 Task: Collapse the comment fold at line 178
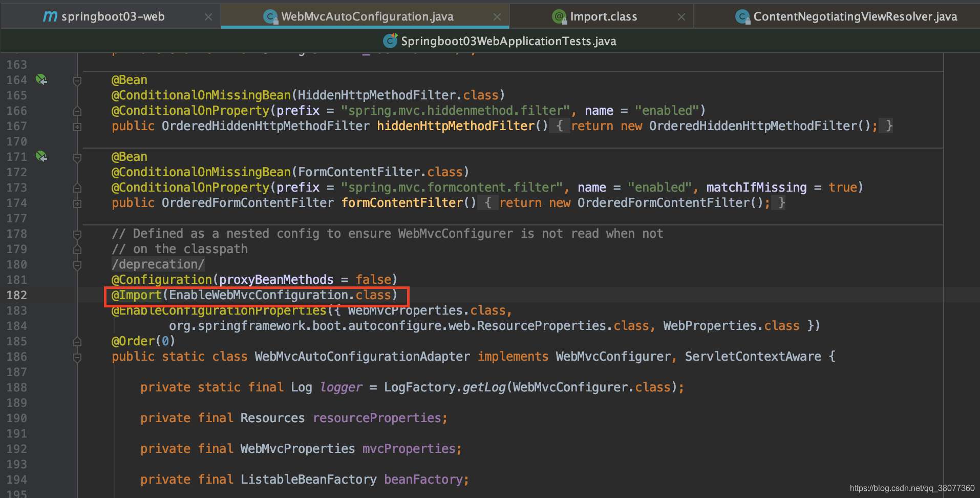pyautogui.click(x=77, y=235)
